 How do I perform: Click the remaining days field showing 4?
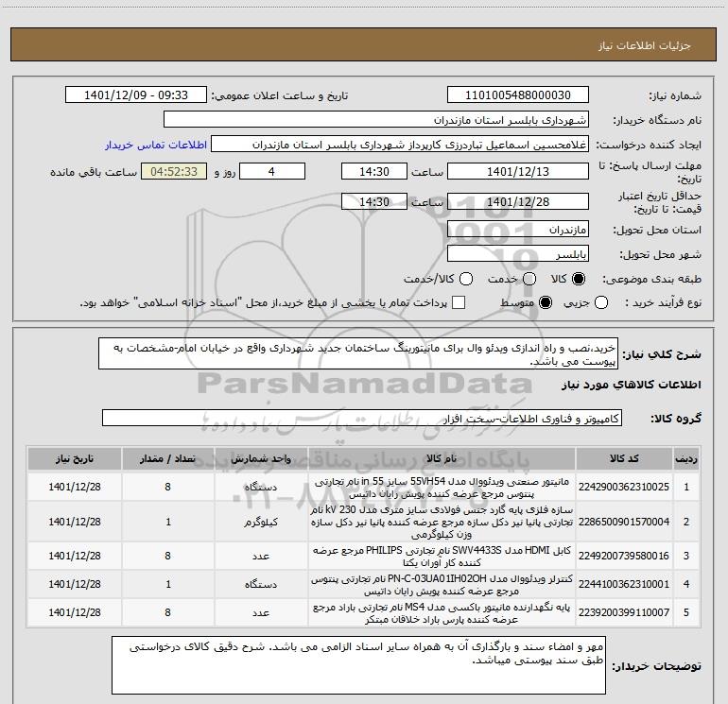tap(272, 171)
